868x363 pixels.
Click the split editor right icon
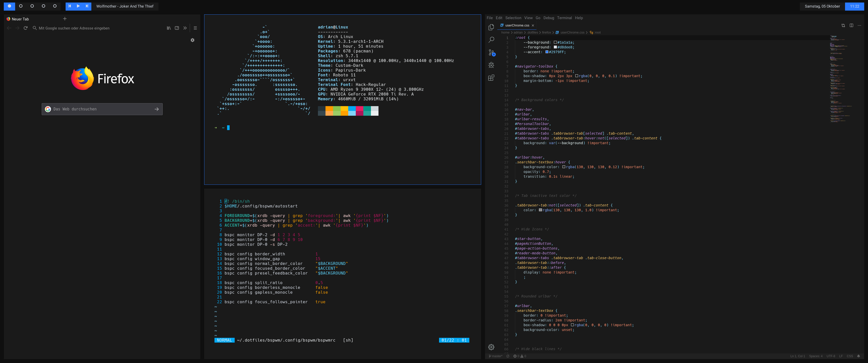[x=851, y=26]
